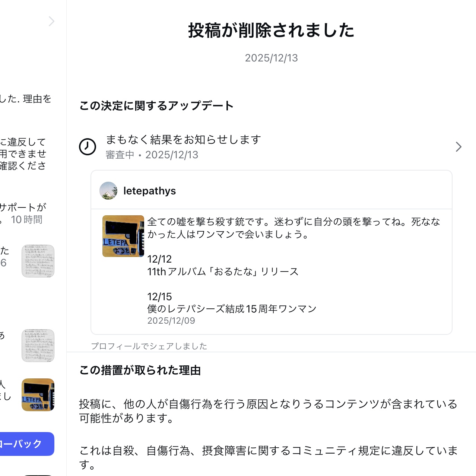This screenshot has width=476, height=476.
Task: Click the chevron arrow atop the left sidebar
Action: pos(51,22)
